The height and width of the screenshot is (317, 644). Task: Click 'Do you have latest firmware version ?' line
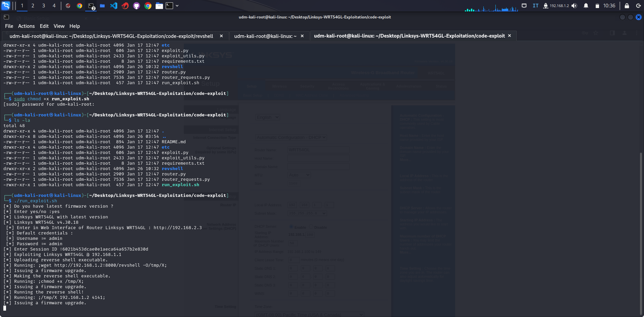pyautogui.click(x=58, y=206)
